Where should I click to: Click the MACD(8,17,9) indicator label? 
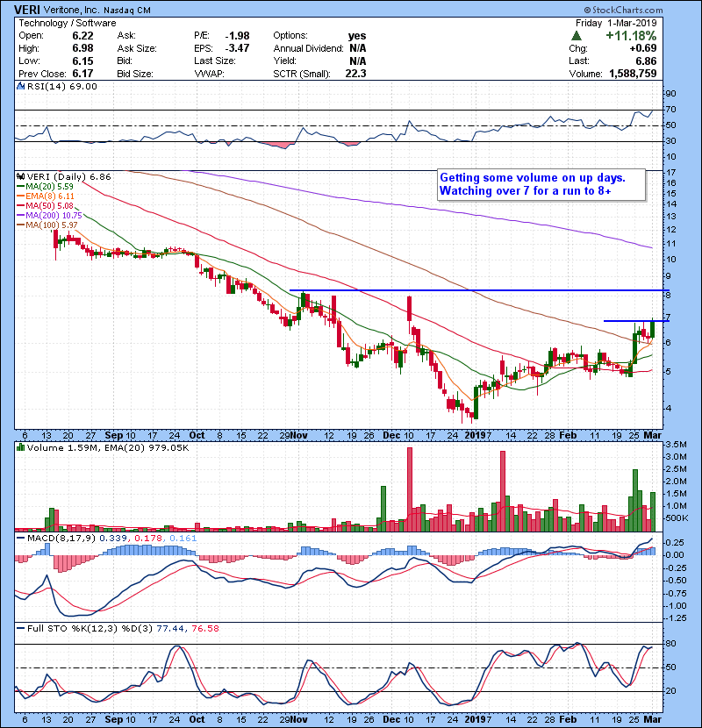pyautogui.click(x=61, y=539)
